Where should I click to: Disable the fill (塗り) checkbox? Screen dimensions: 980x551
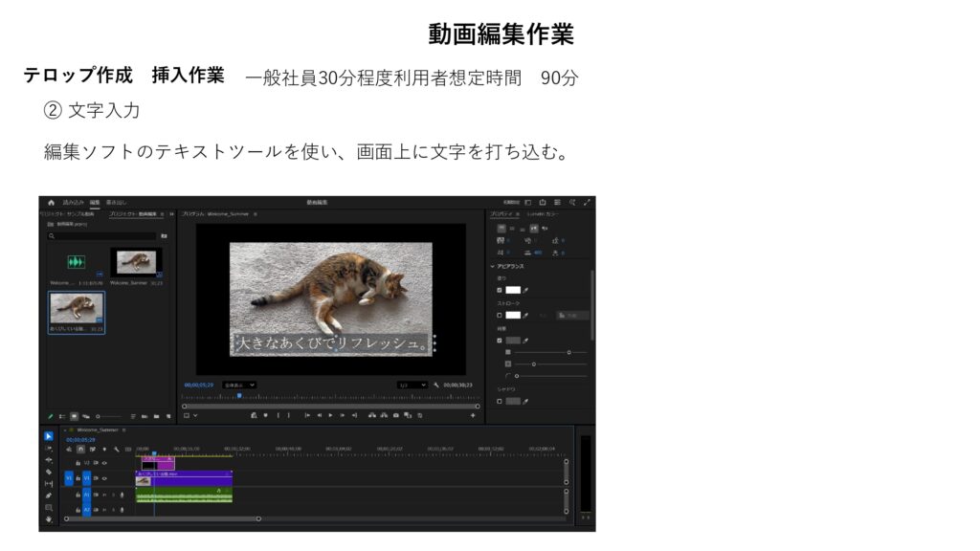point(499,290)
